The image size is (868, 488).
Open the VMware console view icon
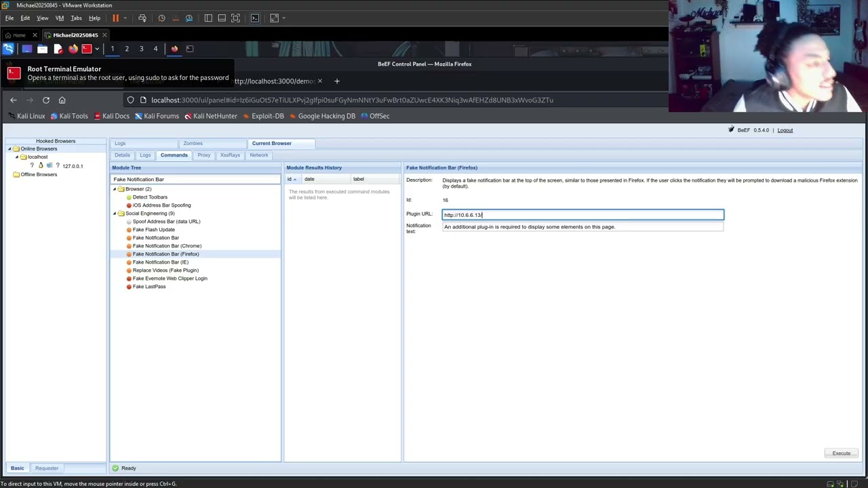point(255,18)
